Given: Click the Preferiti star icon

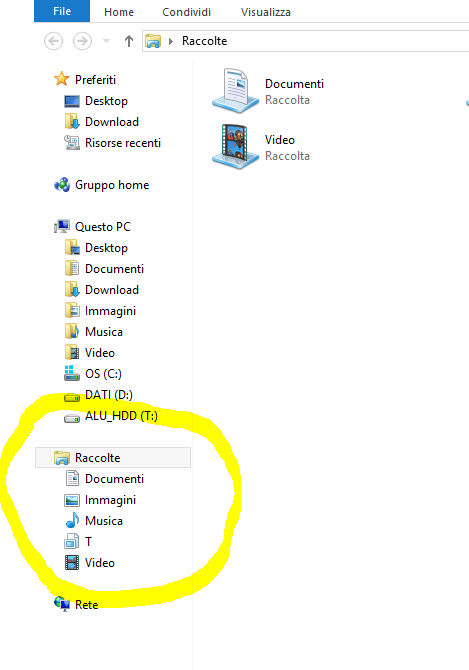Looking at the screenshot, I should [62, 79].
